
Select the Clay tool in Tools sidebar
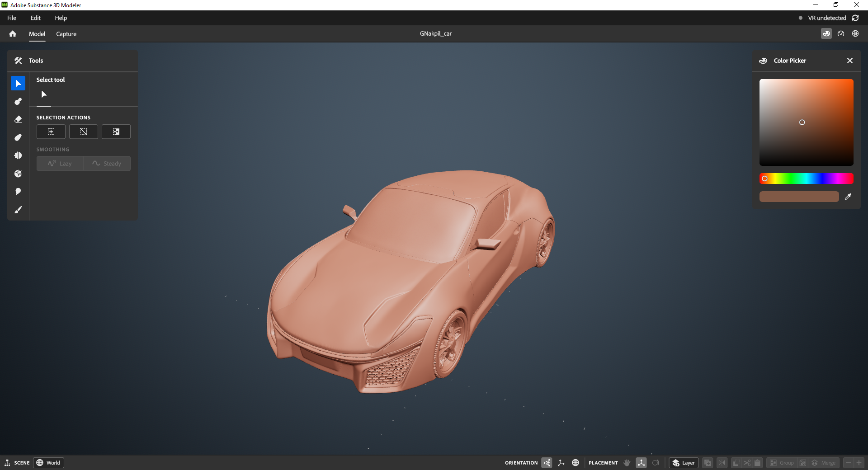pos(18,102)
